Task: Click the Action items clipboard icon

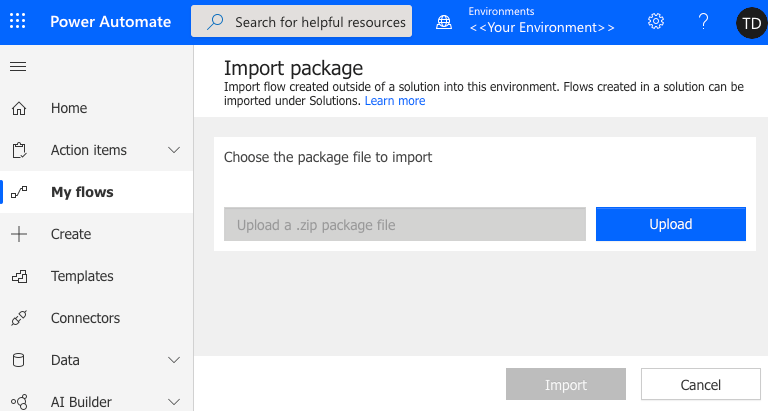Action: (18, 150)
